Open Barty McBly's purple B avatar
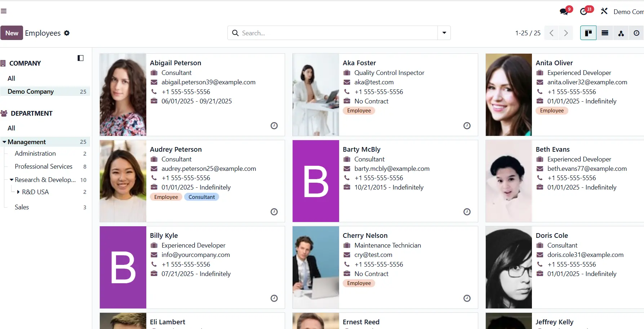Viewport: 644px width, 329px height. pyautogui.click(x=316, y=181)
